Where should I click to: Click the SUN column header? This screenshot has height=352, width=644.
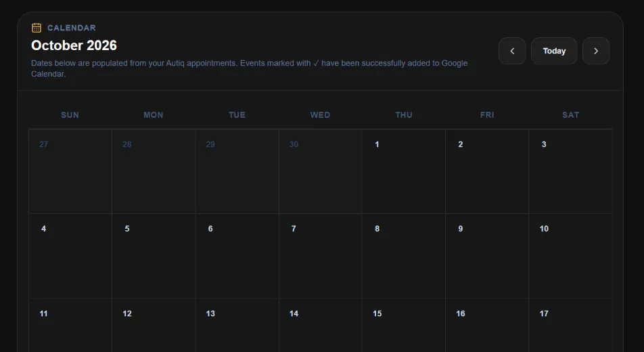70,115
